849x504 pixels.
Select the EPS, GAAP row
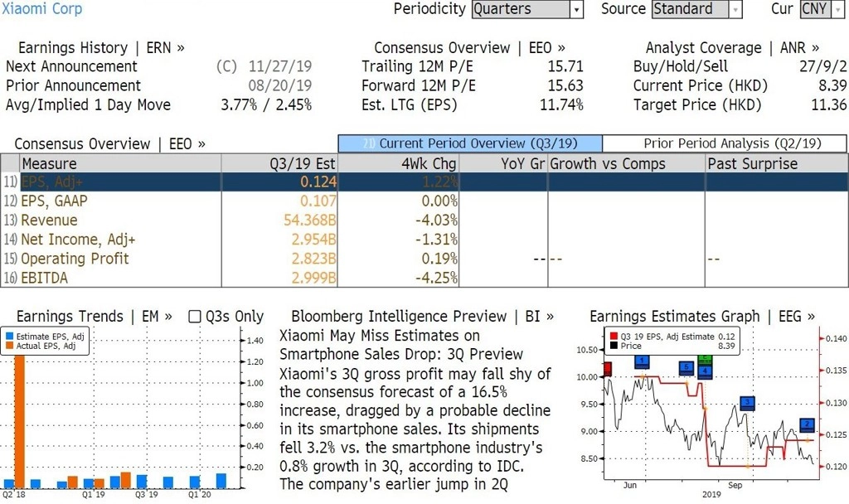pos(424,201)
